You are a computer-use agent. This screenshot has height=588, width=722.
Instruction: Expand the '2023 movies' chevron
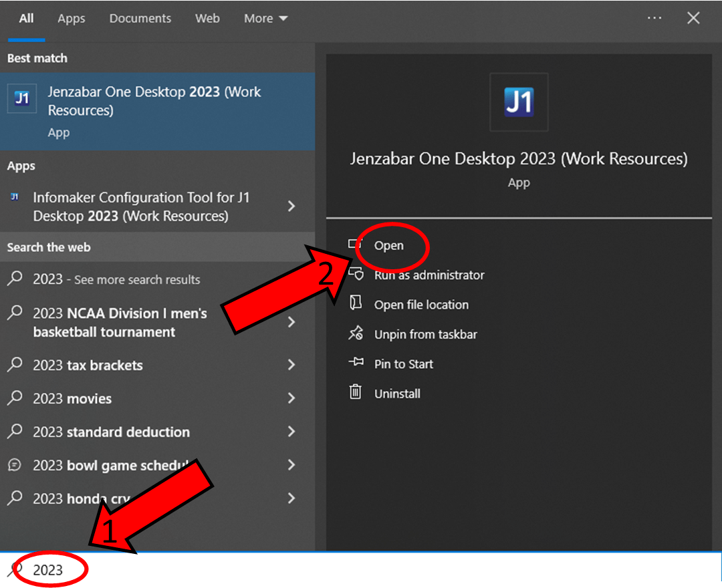point(291,398)
